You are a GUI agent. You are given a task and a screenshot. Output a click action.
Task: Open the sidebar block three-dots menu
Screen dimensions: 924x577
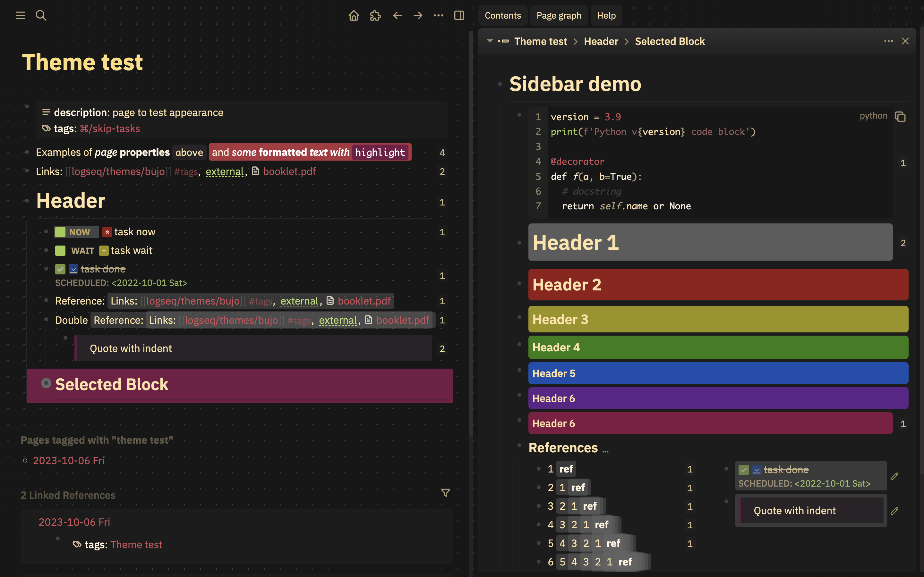[x=888, y=41]
